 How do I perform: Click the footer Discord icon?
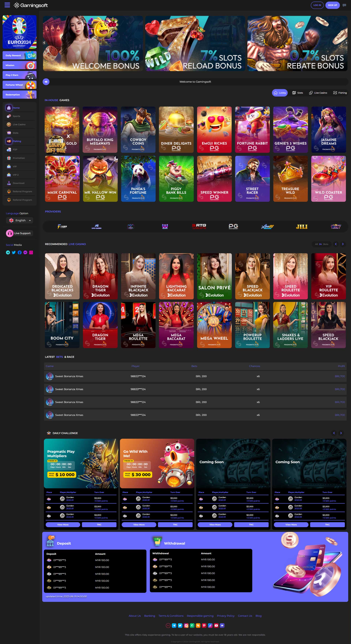(222, 626)
